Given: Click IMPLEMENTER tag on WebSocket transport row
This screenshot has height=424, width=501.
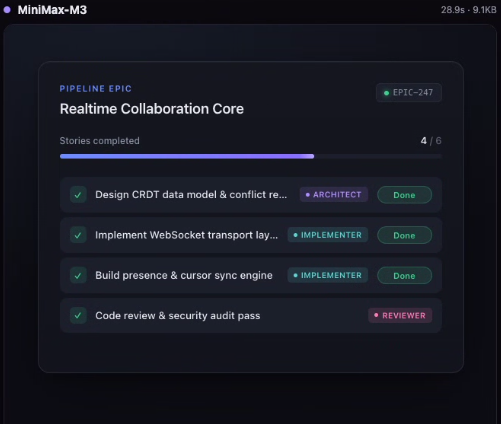Looking at the screenshot, I should click(x=328, y=235).
